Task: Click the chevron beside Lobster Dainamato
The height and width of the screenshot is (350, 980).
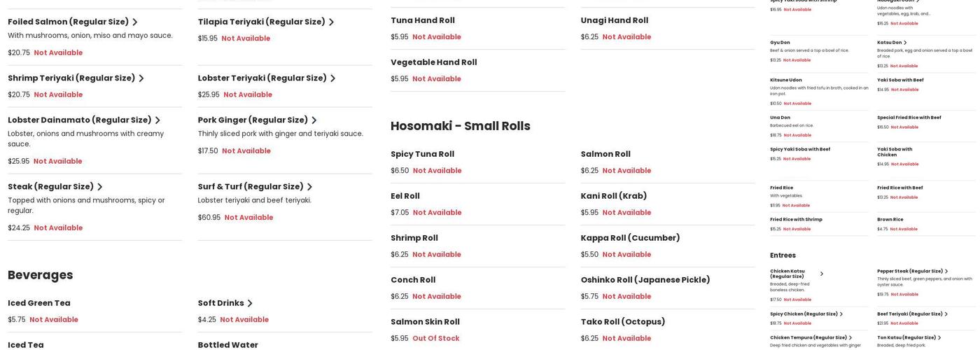Action: coord(157,120)
